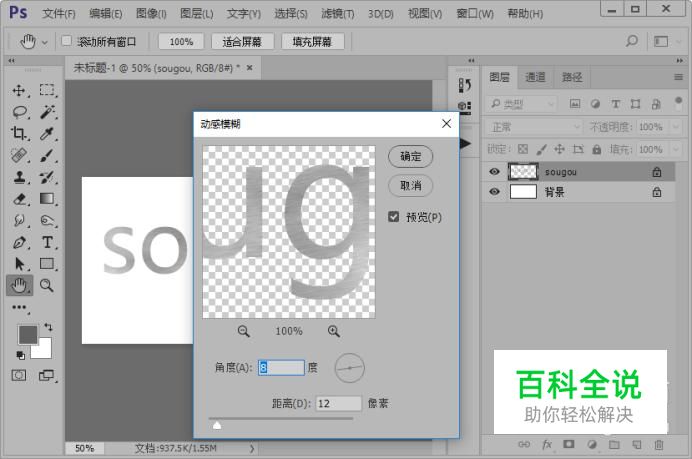Hide the 背景 layer visibility eye

494,192
